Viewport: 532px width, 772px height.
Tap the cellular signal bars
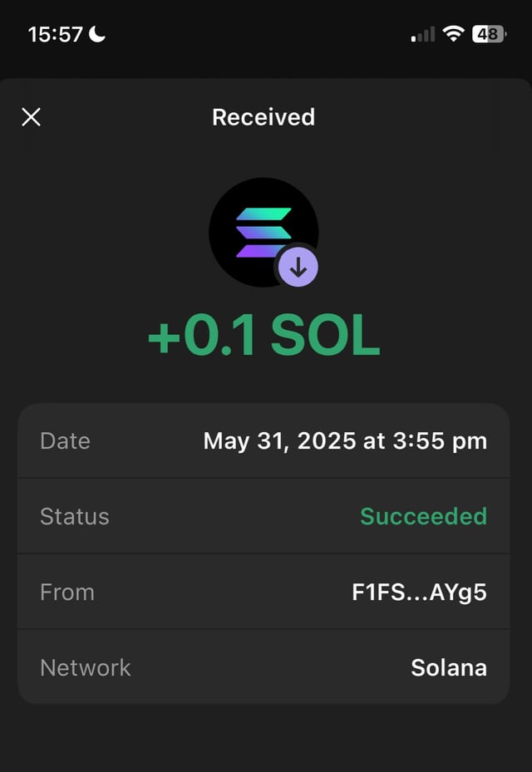[423, 35]
